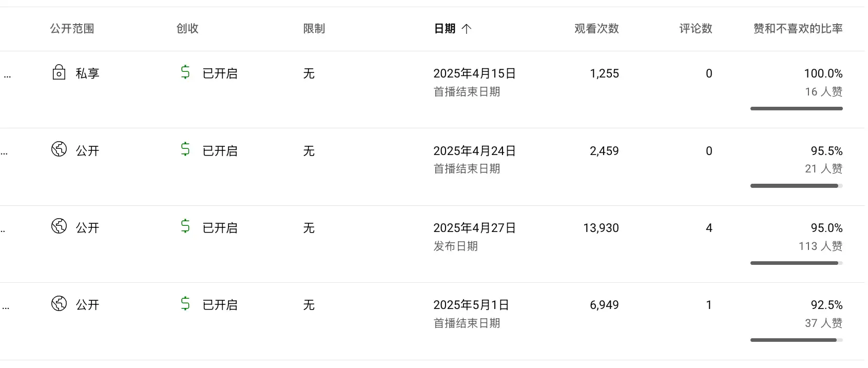Viewport: 868px width, 368px height.
Task: Click the globe icon for the 2025年5月1日 video
Action: point(59,303)
